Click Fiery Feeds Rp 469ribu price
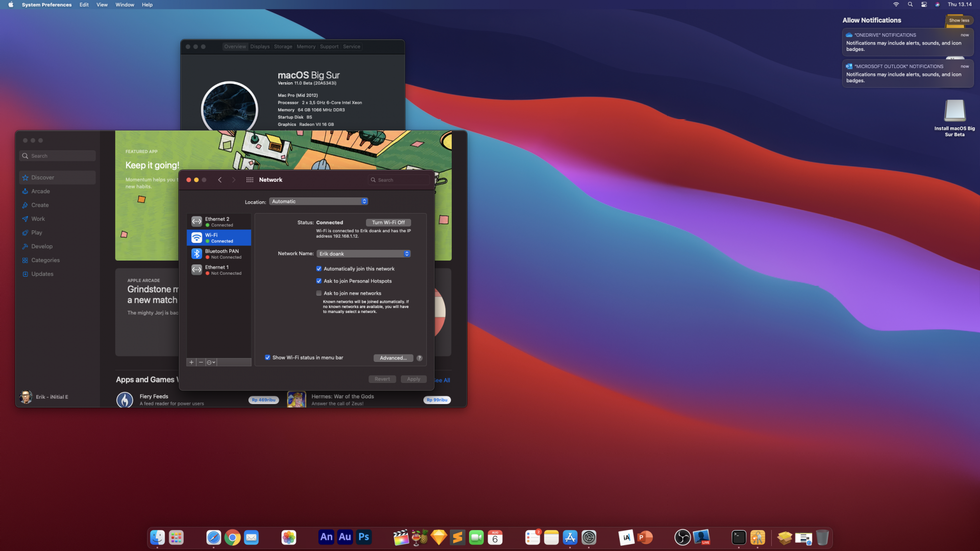The height and width of the screenshot is (551, 980). [264, 400]
